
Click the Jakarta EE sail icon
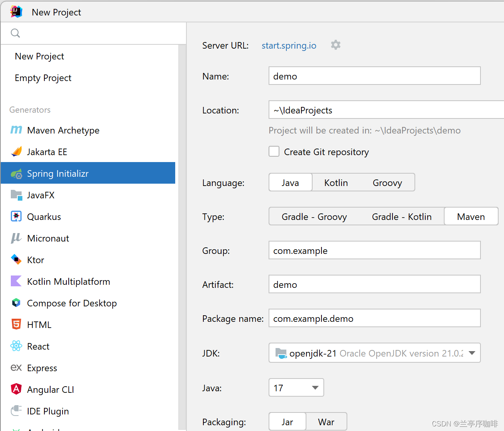point(16,152)
